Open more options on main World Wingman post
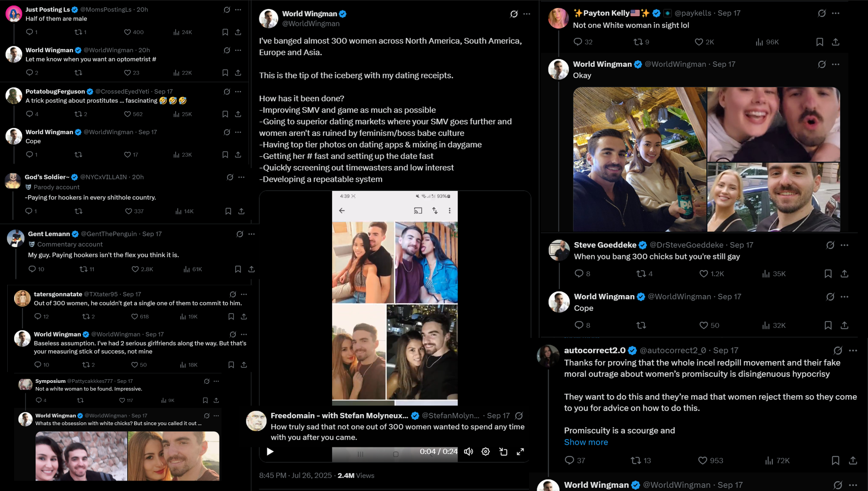Screen dimensions: 868x491 [527, 14]
